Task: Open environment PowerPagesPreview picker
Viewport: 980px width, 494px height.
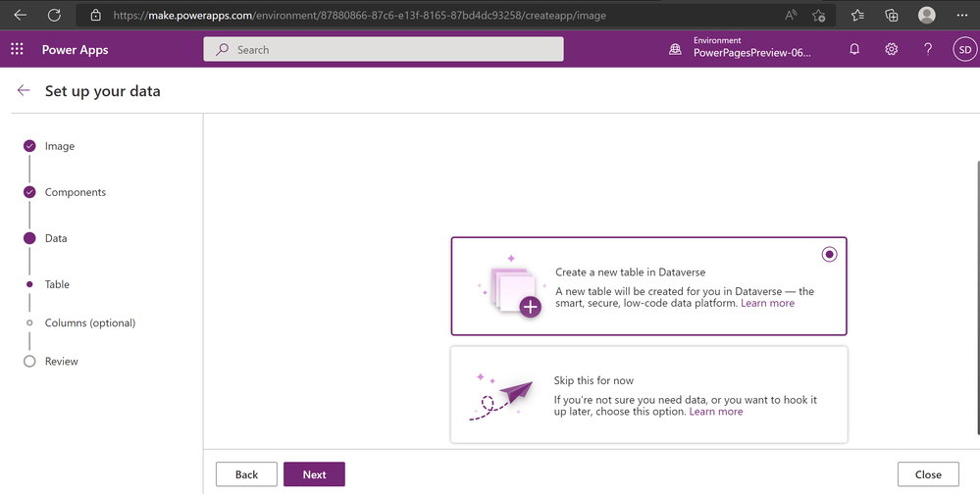Action: [x=751, y=47]
